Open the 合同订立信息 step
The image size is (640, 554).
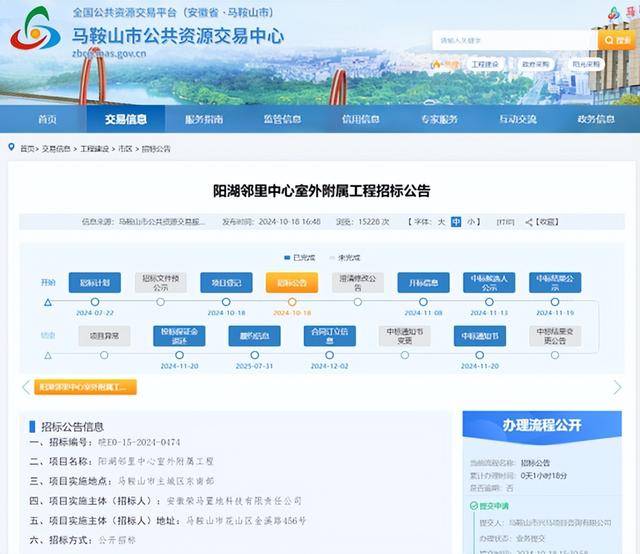click(x=330, y=335)
